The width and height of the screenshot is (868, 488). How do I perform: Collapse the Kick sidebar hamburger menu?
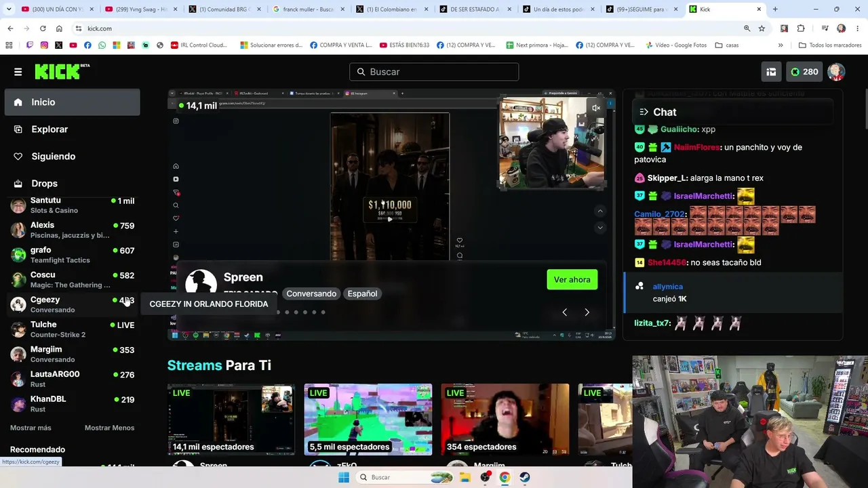[x=18, y=72]
